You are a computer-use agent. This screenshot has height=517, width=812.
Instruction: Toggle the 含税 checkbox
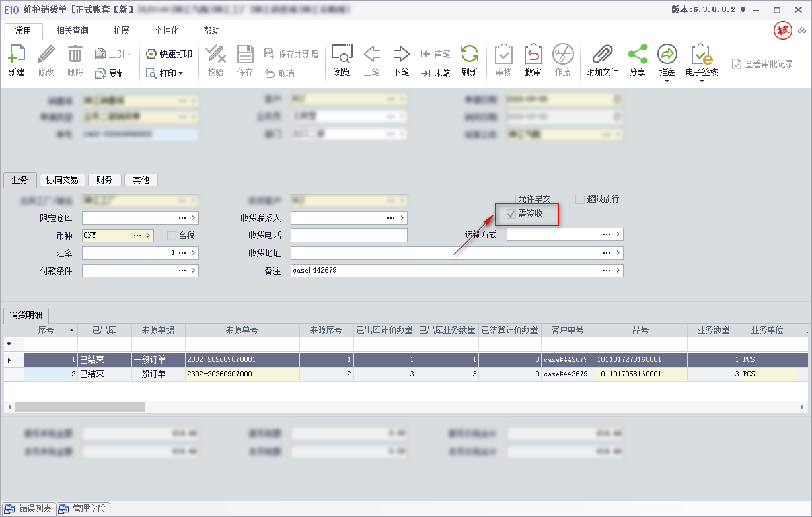coord(171,236)
